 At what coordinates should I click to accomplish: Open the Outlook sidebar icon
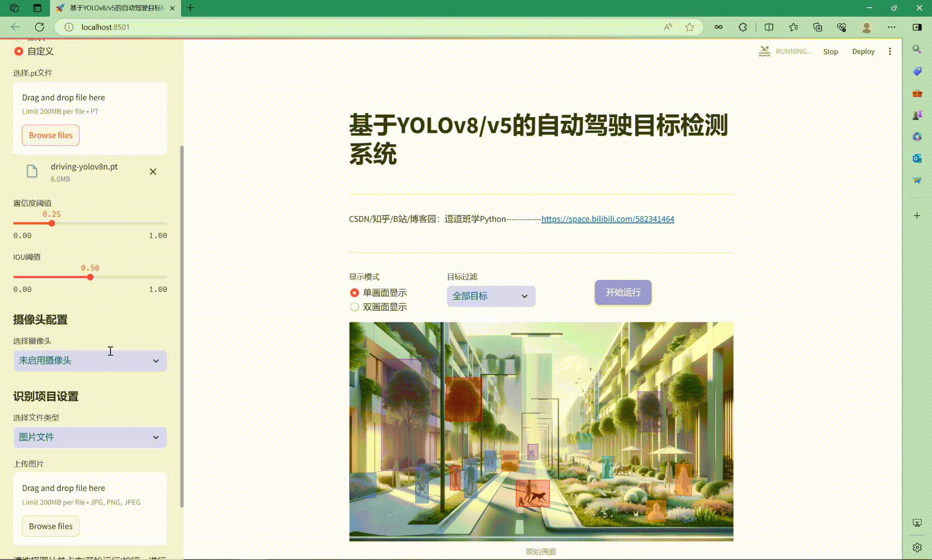pos(917,158)
